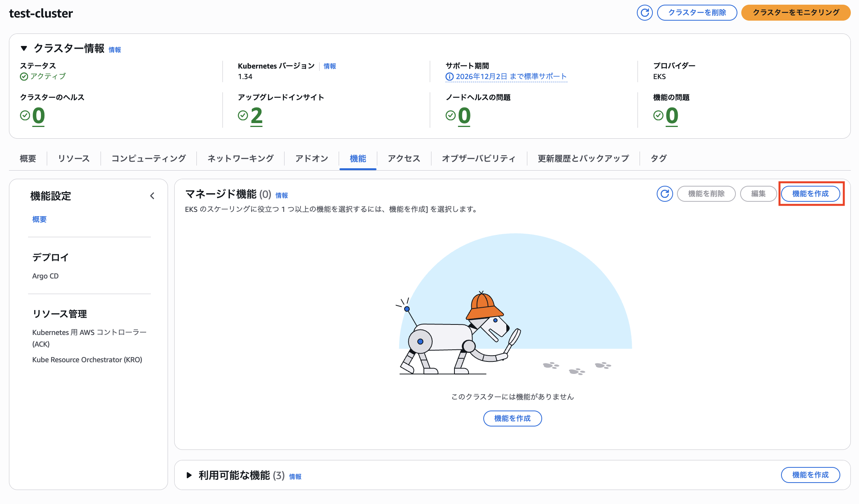Screen dimensions: 859x504
Task: Click クラスターを削除 button
Action: (x=697, y=13)
